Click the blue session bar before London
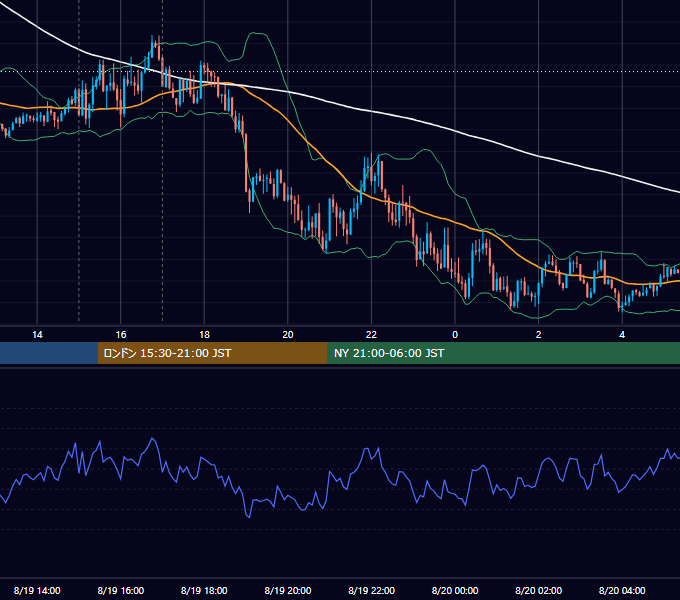680x600 pixels. 49,353
